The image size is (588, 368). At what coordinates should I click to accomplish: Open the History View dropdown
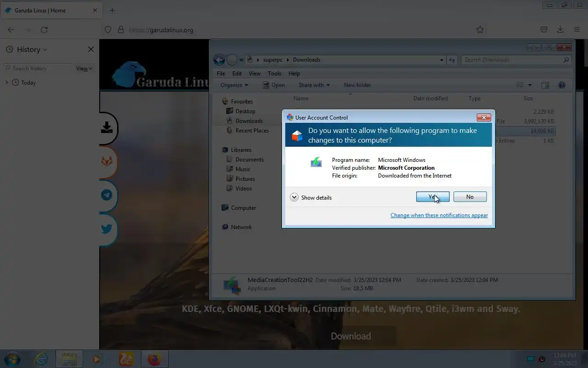click(x=85, y=69)
